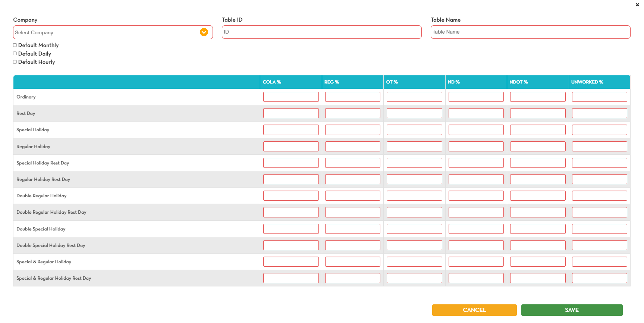
Task: Click the Double Regular Holiday row label
Action: [x=41, y=196]
